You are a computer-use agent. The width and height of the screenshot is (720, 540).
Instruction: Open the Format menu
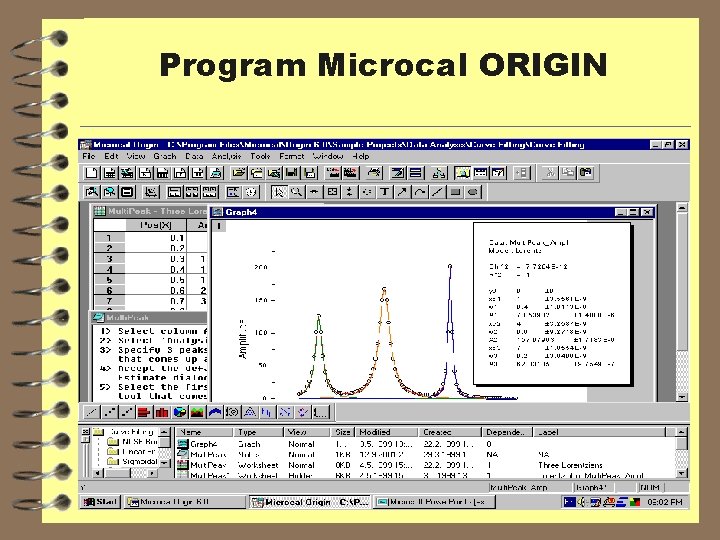(x=292, y=156)
